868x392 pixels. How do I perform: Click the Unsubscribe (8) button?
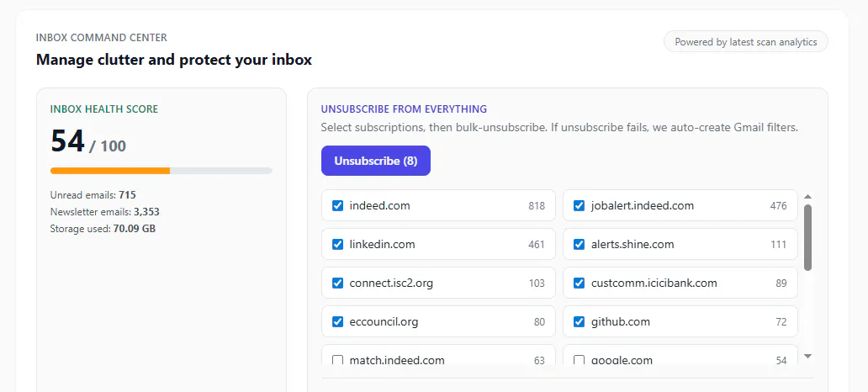(376, 161)
